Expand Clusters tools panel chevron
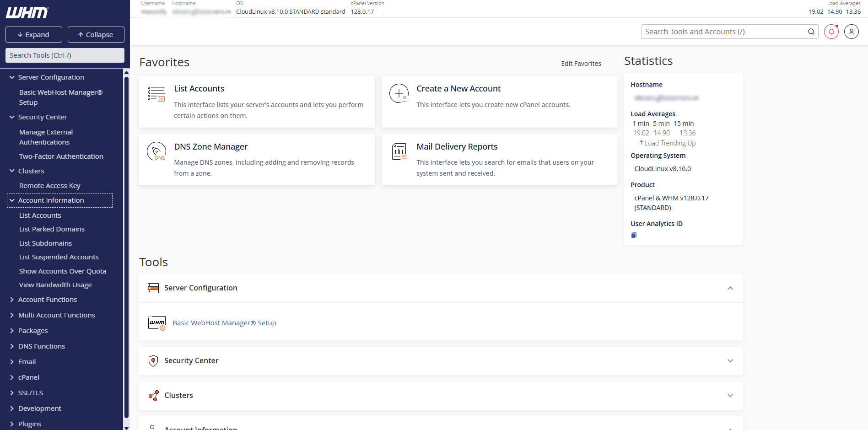 [x=730, y=396]
